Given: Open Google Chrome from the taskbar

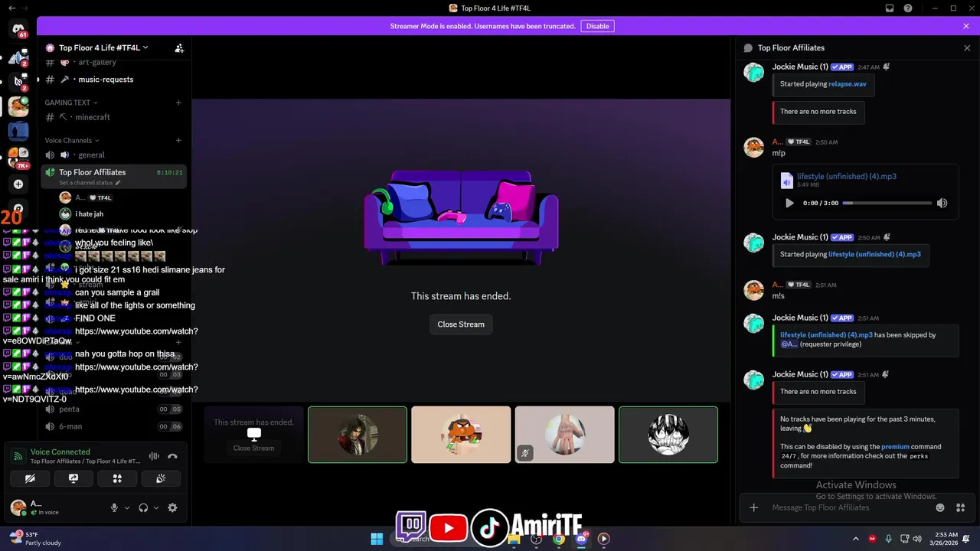Looking at the screenshot, I should [x=559, y=539].
